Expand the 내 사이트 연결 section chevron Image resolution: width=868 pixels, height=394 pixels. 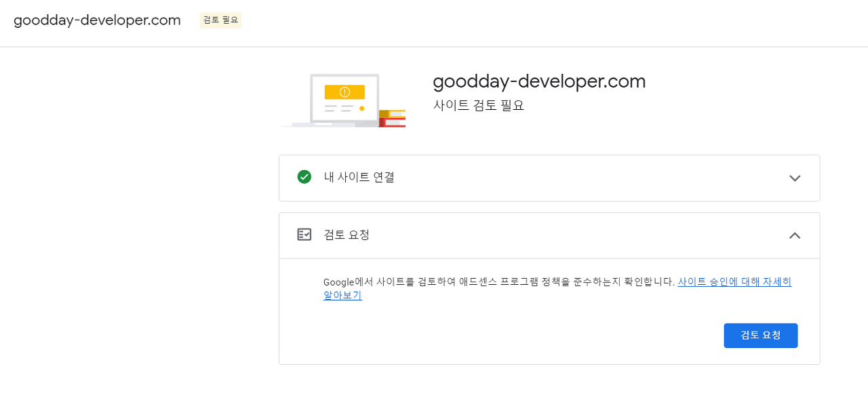coord(795,178)
